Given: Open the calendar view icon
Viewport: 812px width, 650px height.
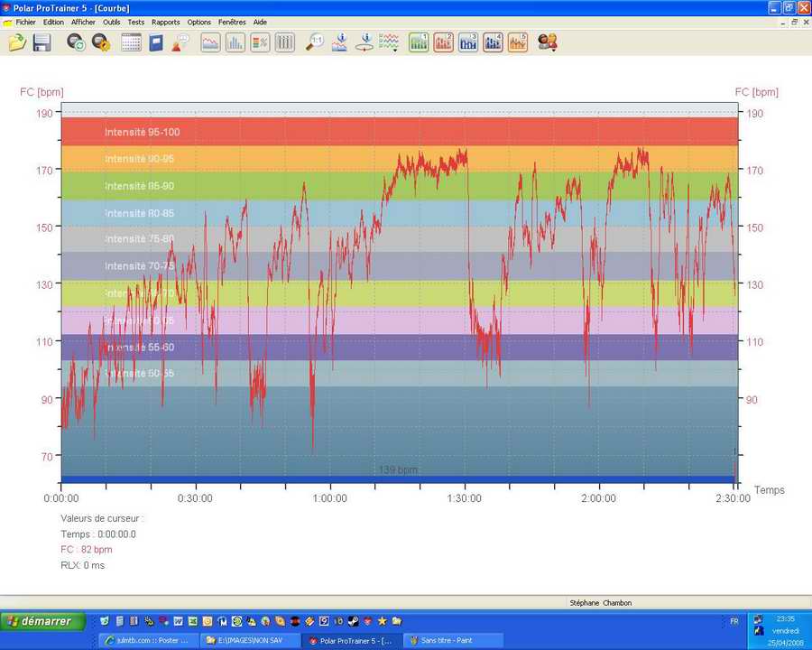Looking at the screenshot, I should pos(131,42).
